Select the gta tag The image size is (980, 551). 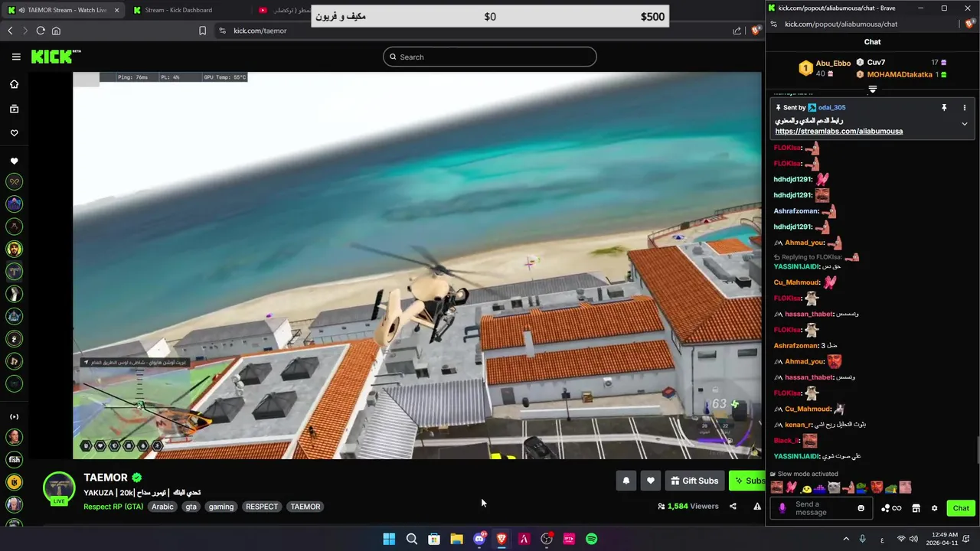tap(191, 507)
